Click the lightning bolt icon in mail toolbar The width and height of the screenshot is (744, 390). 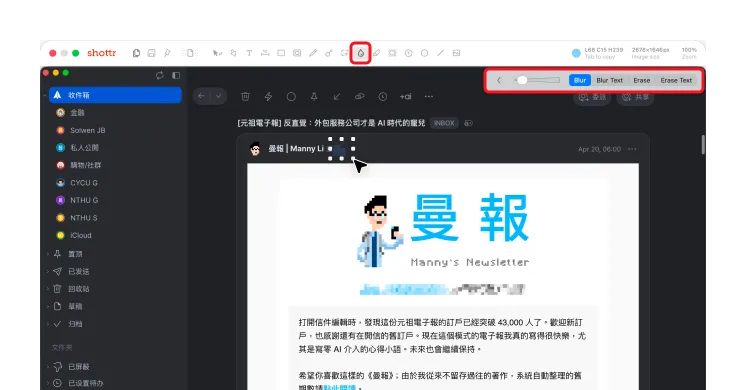coord(268,96)
